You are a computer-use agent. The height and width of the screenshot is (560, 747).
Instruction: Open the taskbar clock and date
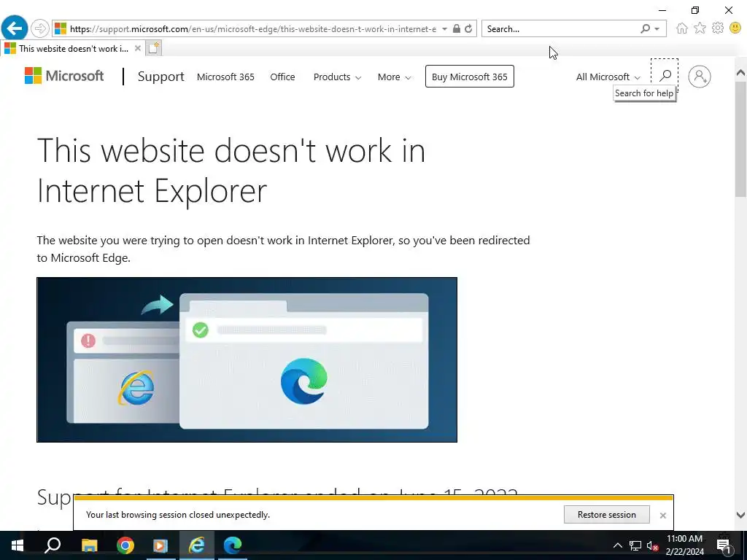[684, 545]
